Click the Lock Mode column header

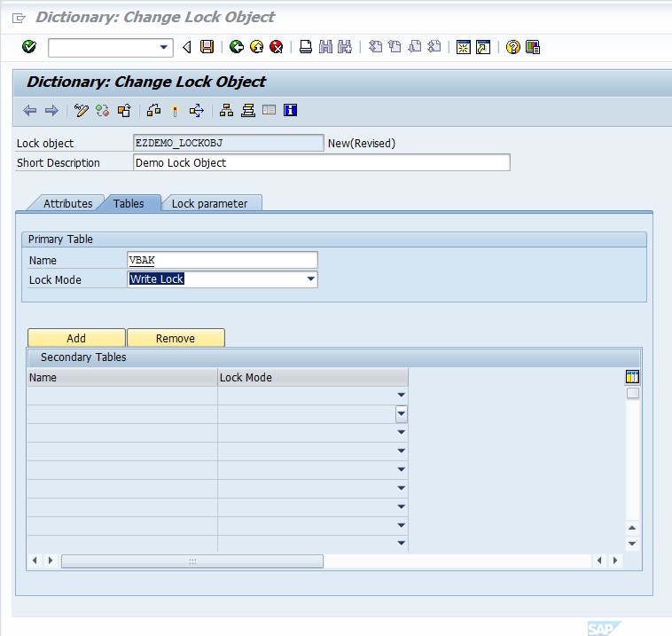pyautogui.click(x=313, y=377)
